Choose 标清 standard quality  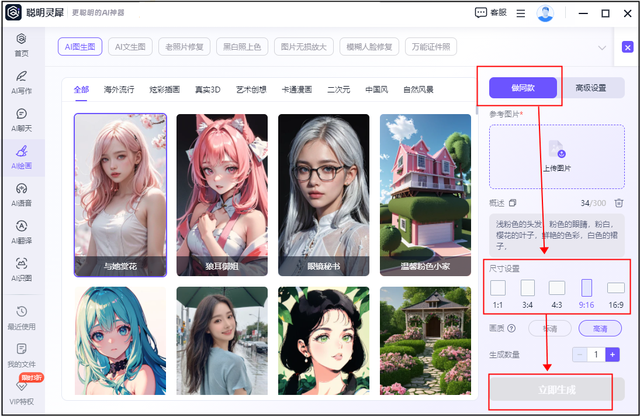pos(550,329)
